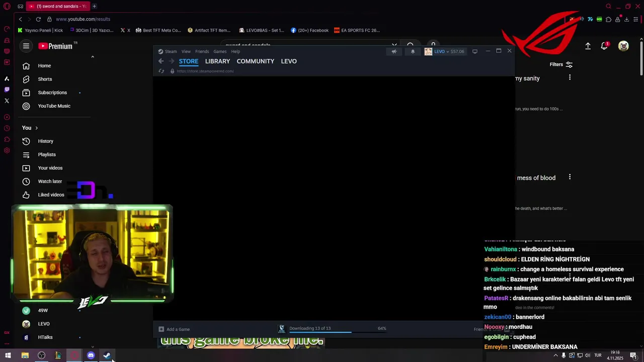Switch Steam to Big Picture mode
Screen dimensions: 644x362
pyautogui.click(x=474, y=51)
